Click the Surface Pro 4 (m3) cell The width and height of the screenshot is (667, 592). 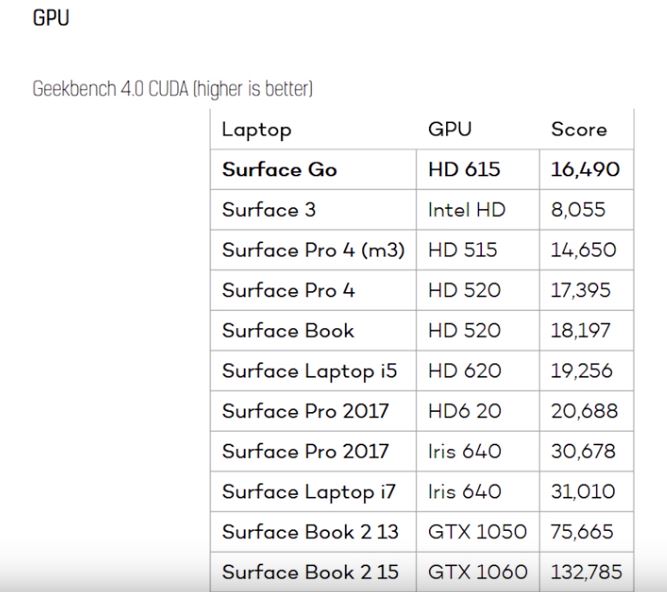coord(313,250)
